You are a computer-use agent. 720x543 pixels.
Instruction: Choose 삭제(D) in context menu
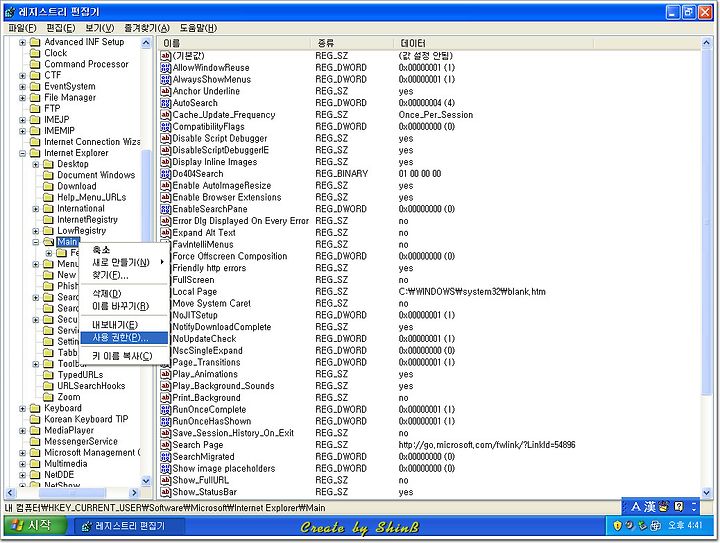click(124, 294)
